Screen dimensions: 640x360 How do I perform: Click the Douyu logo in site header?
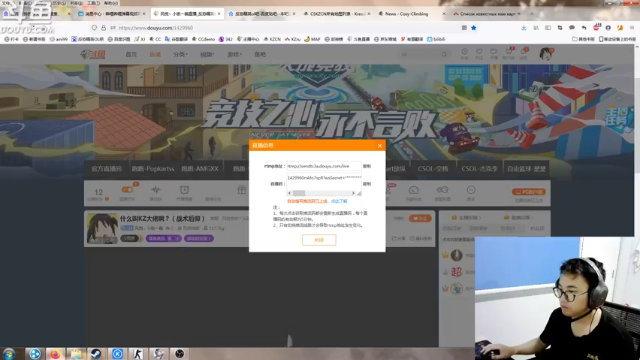point(93,54)
